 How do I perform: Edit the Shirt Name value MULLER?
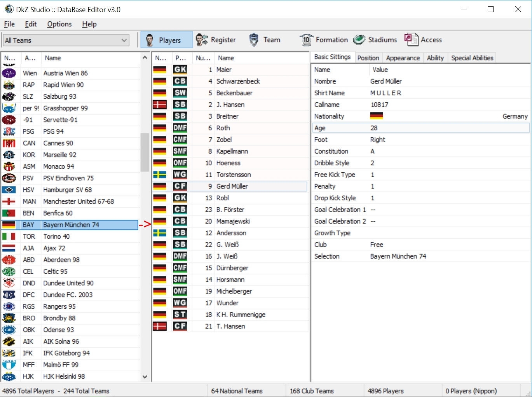(x=386, y=93)
